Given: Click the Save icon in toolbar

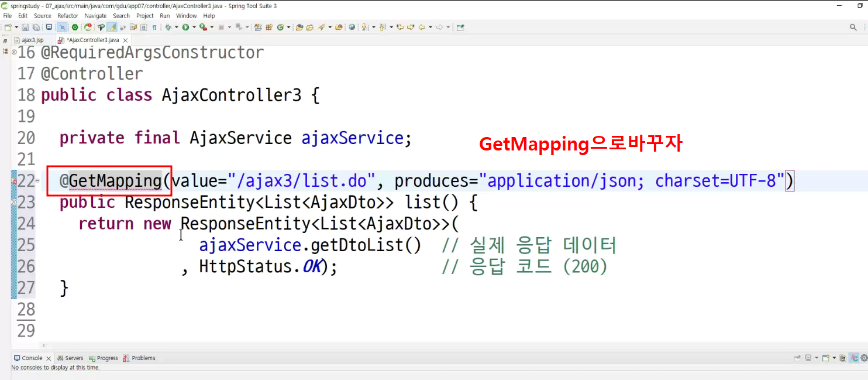Looking at the screenshot, I should coord(25,27).
